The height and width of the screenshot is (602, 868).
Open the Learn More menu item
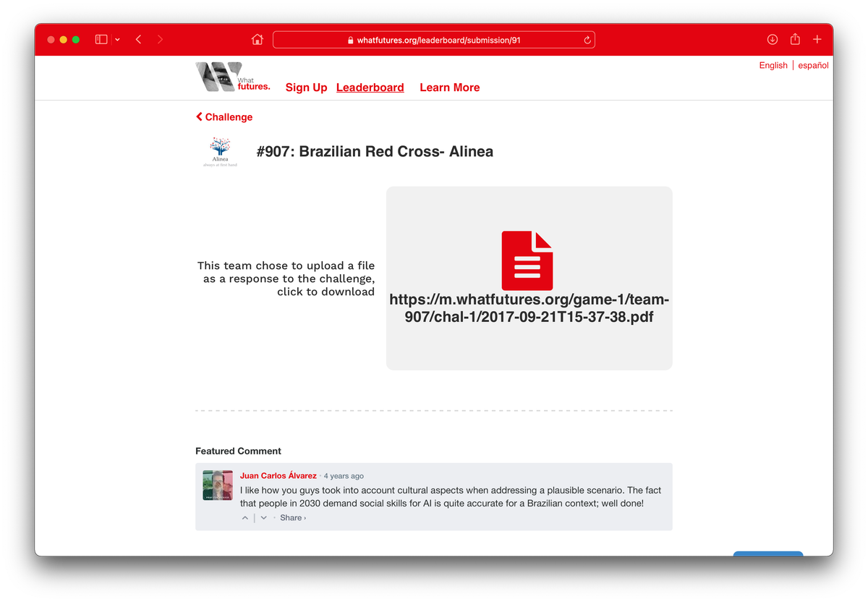point(450,88)
